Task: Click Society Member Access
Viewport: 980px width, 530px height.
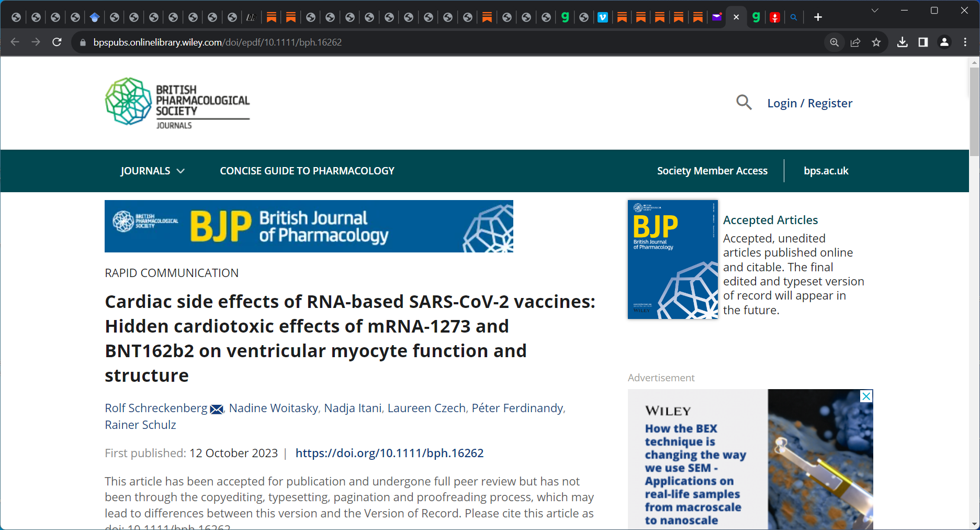Action: click(x=712, y=171)
